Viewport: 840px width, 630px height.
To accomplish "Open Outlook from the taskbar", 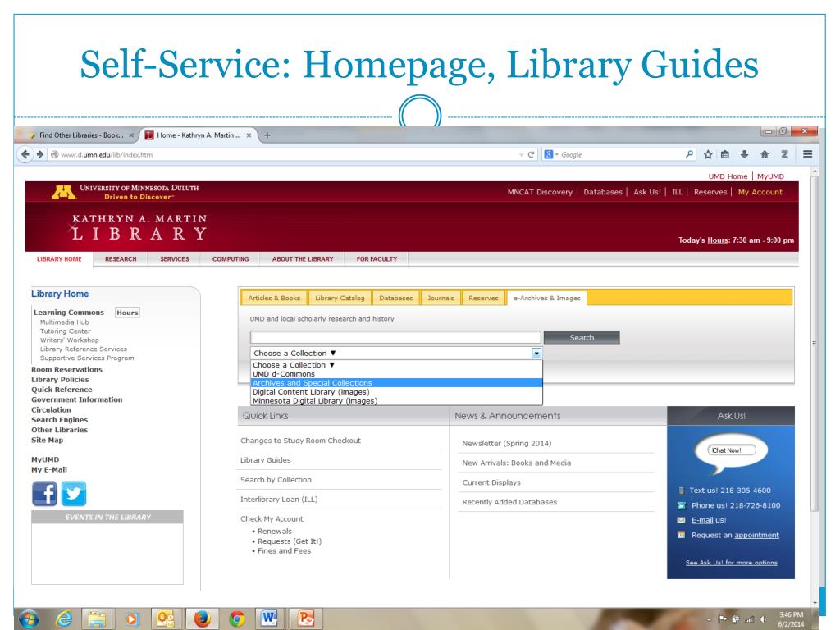I will pyautogui.click(x=165, y=619).
